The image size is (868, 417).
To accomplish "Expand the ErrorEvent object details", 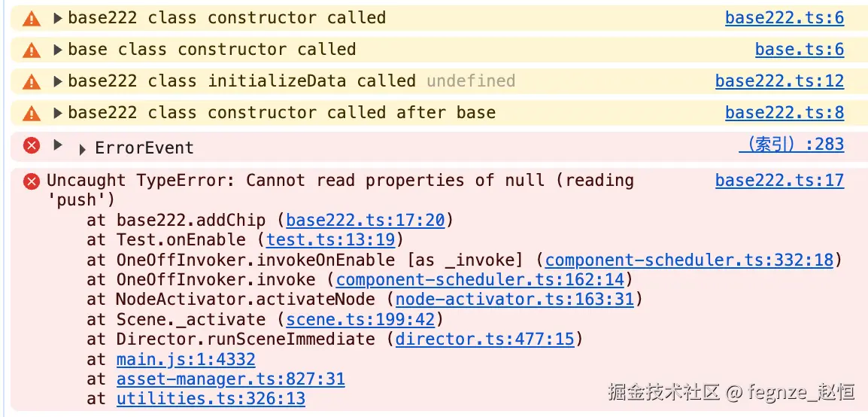I will coord(82,149).
